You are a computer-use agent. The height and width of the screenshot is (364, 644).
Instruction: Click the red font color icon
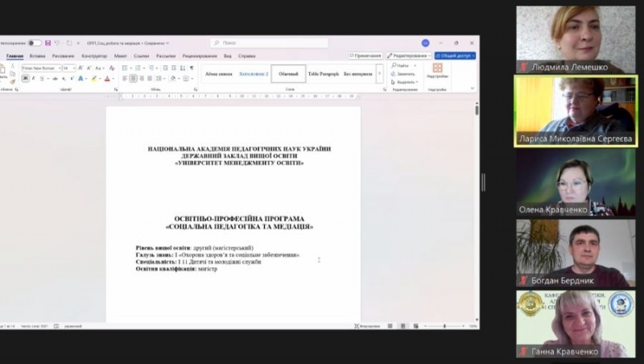(x=107, y=79)
